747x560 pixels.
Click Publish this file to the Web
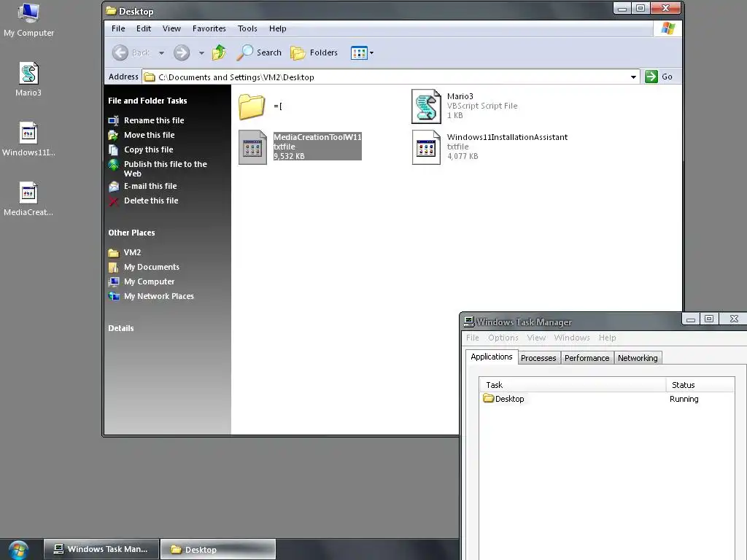coord(166,168)
